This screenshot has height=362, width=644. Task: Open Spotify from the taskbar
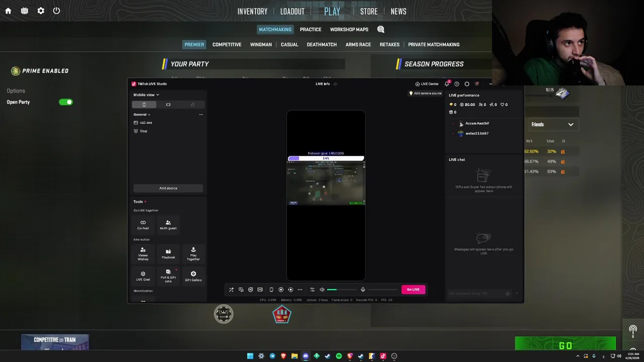[x=339, y=356]
